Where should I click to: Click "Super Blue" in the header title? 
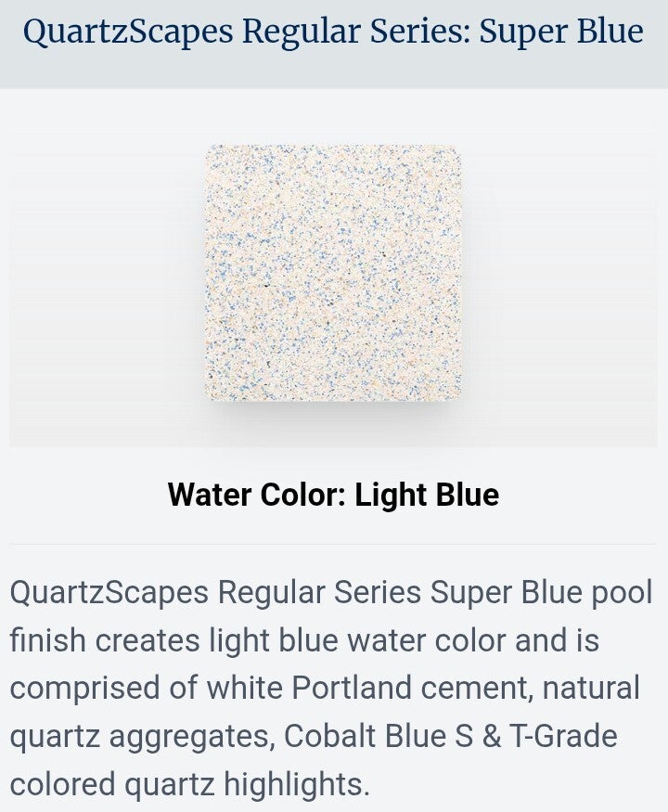(560, 32)
